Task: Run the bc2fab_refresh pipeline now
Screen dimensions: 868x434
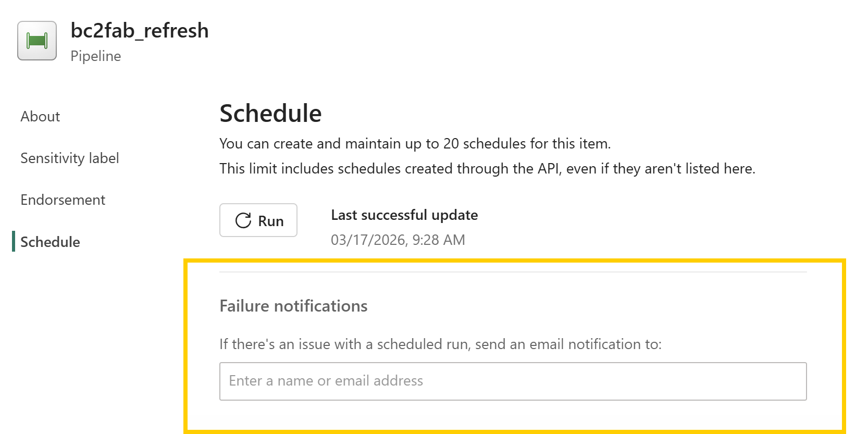Action: point(258,220)
